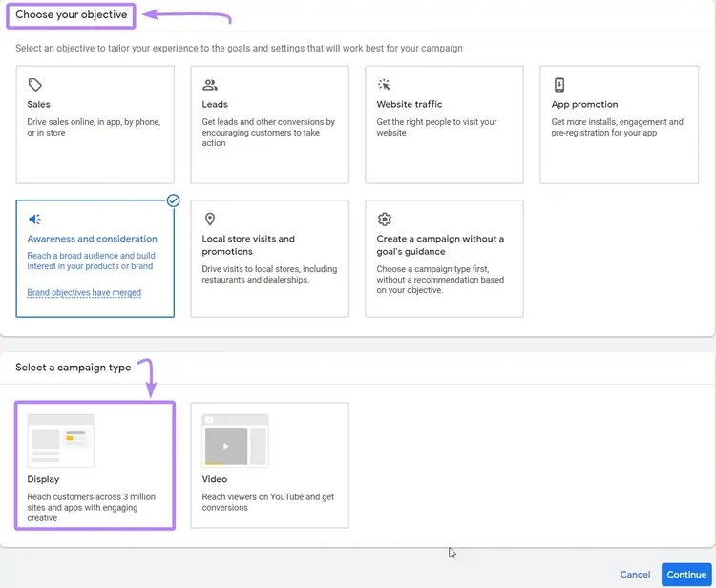Select the Leads objective card
The image size is (716, 588).
point(270,125)
